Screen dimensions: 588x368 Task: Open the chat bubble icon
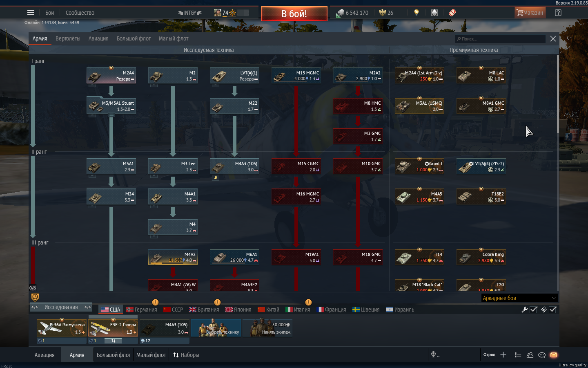pyautogui.click(x=542, y=355)
